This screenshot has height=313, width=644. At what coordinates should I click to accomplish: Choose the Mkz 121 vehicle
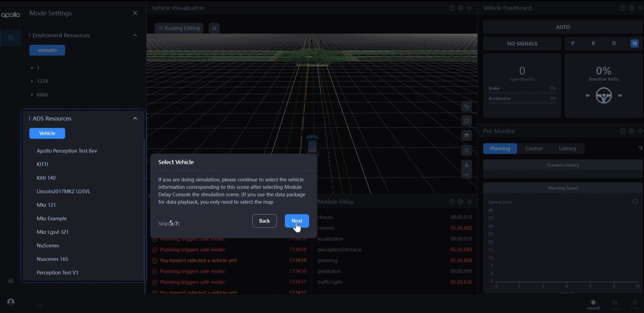pyautogui.click(x=46, y=205)
